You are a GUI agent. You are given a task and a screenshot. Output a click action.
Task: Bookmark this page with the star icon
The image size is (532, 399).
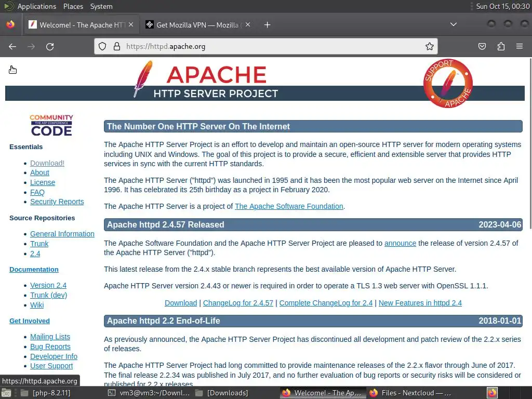(x=430, y=46)
